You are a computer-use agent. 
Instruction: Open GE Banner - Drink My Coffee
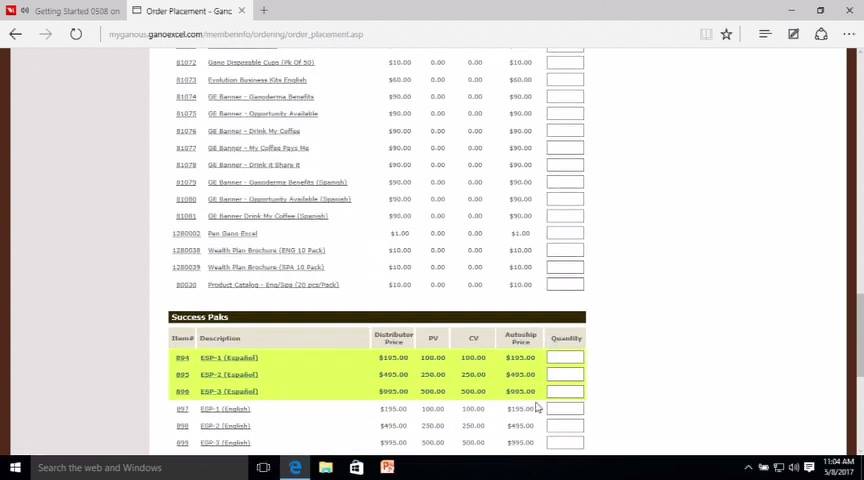pos(253,131)
